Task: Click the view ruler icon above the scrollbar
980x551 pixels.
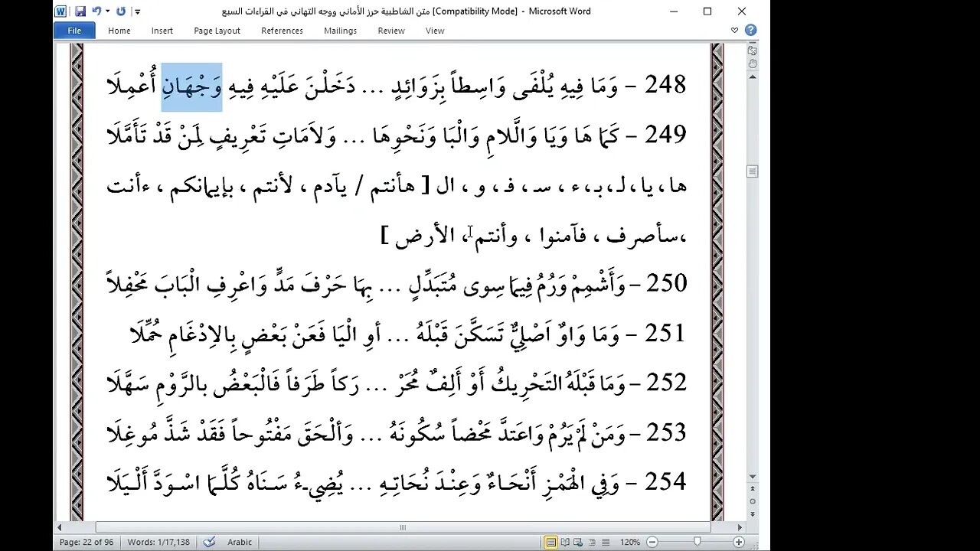Action: point(752,51)
